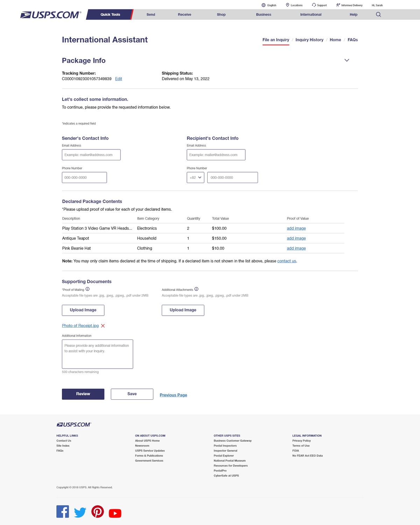Viewport: 420px width, 525px height.
Task: Open the Twitter icon in the footer
Action: point(80,512)
